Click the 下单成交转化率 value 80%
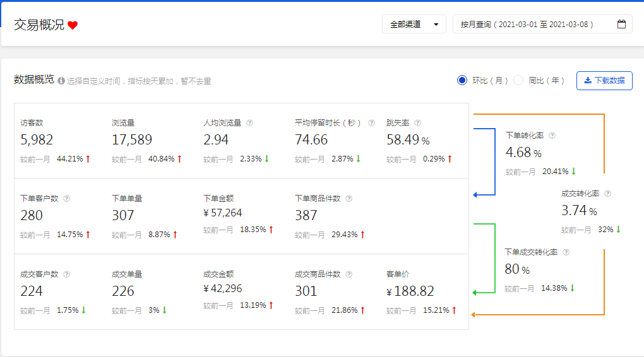The width and height of the screenshot is (644, 357). coord(517,269)
